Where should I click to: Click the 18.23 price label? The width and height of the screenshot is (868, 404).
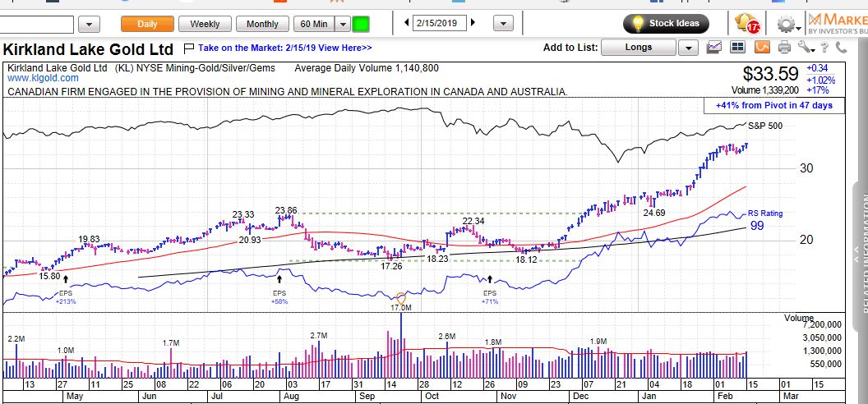pyautogui.click(x=436, y=258)
